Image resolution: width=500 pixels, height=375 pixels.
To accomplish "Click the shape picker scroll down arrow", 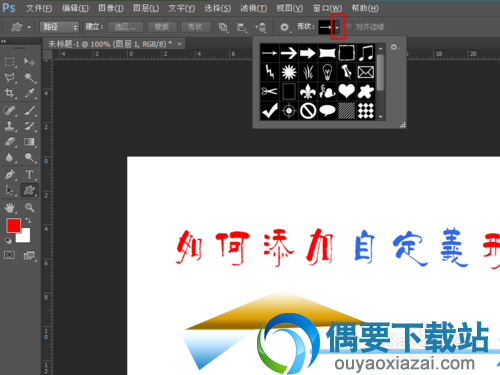I will click(381, 117).
